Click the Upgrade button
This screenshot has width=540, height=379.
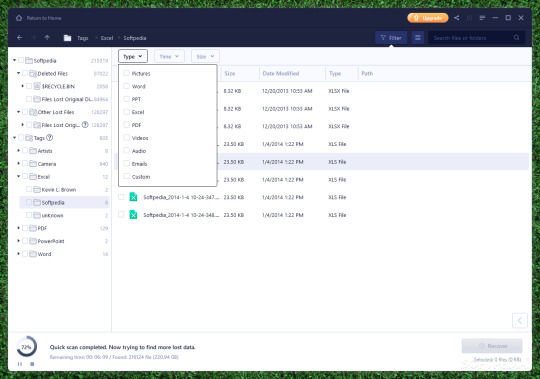(428, 18)
